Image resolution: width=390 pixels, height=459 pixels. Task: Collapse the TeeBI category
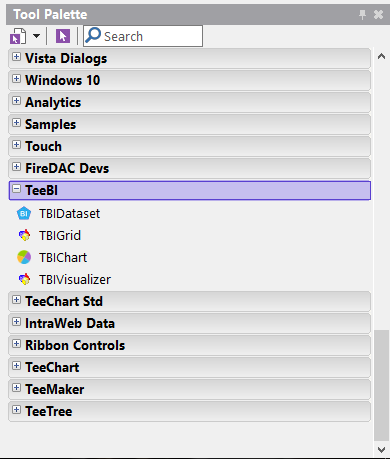16,189
